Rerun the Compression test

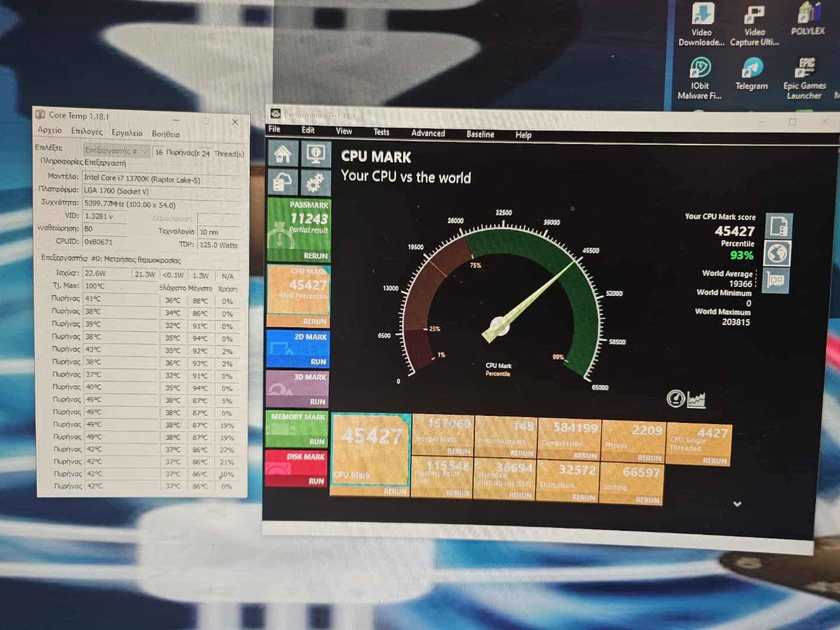coord(585,456)
